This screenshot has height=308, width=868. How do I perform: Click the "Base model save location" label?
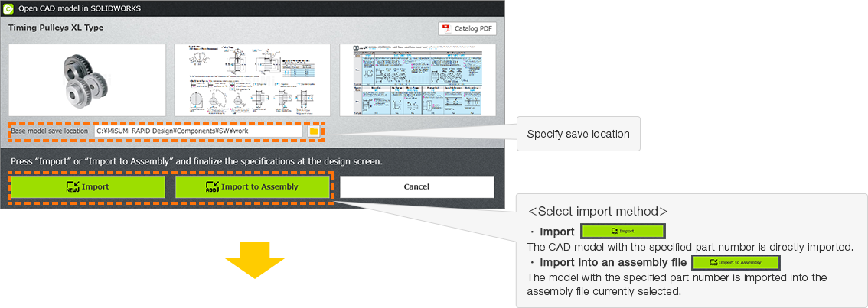pyautogui.click(x=50, y=131)
